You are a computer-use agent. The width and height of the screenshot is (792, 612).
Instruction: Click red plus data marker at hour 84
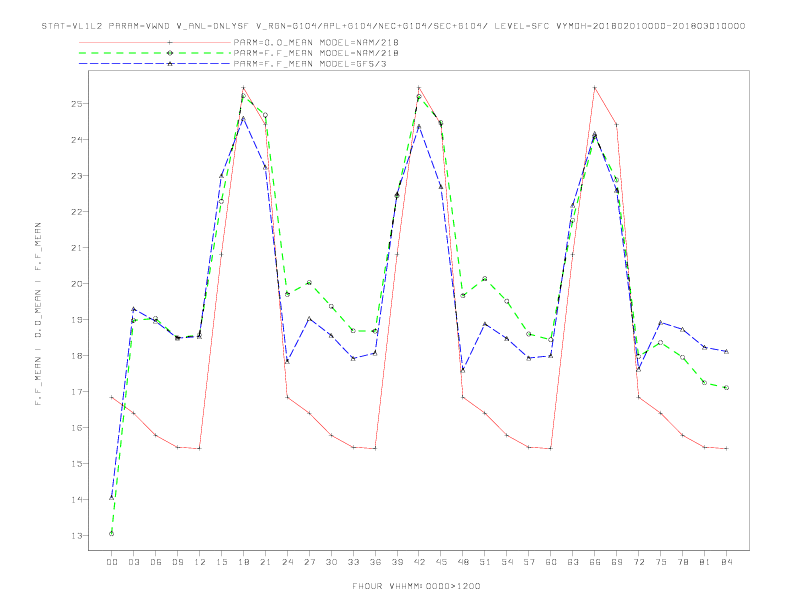(x=726, y=448)
